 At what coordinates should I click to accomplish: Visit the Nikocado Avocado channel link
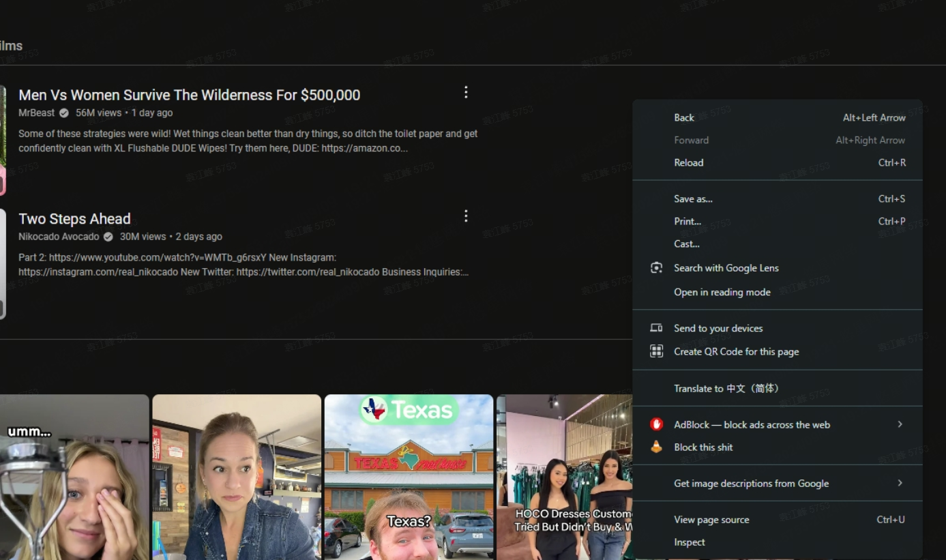coord(59,237)
